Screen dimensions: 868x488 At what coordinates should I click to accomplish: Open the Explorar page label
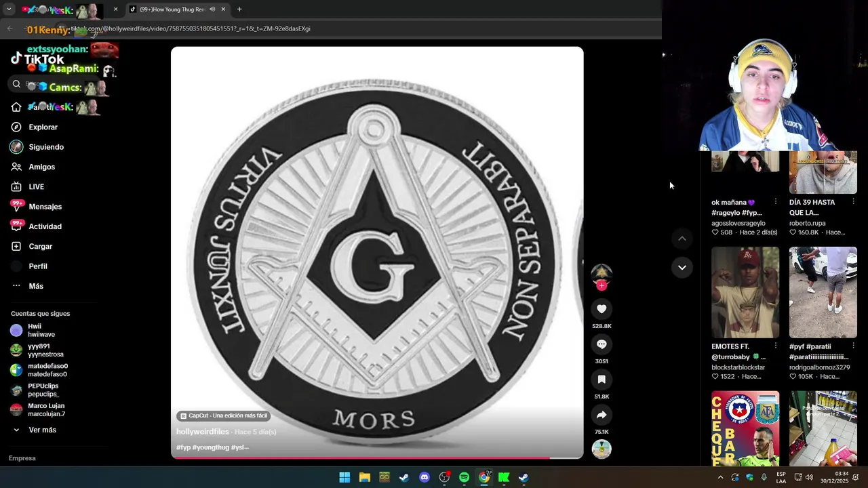point(43,127)
